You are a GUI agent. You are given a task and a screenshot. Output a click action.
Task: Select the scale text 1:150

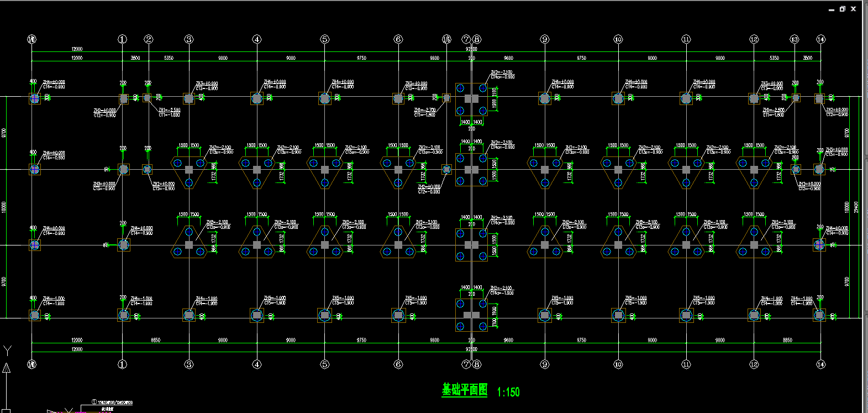[508, 392]
